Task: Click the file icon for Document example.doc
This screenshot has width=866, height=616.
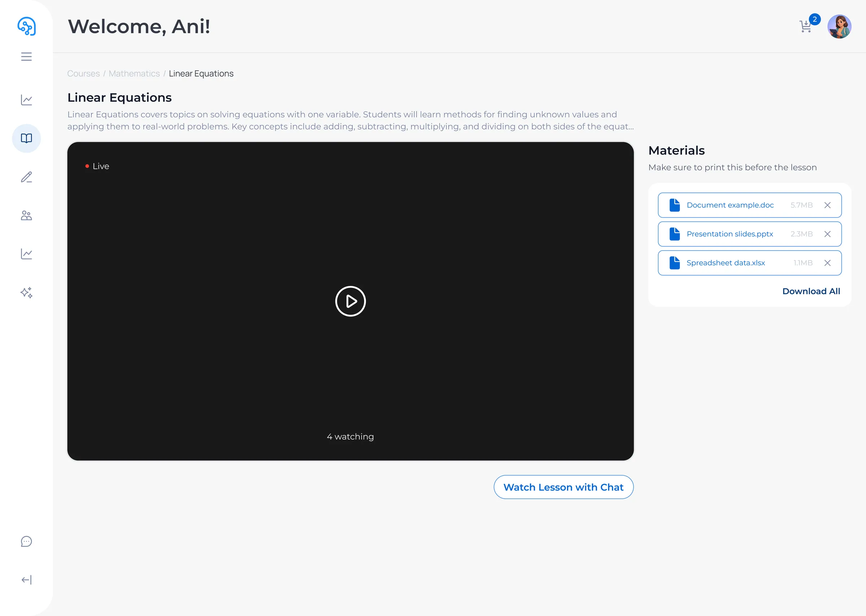Action: [674, 205]
